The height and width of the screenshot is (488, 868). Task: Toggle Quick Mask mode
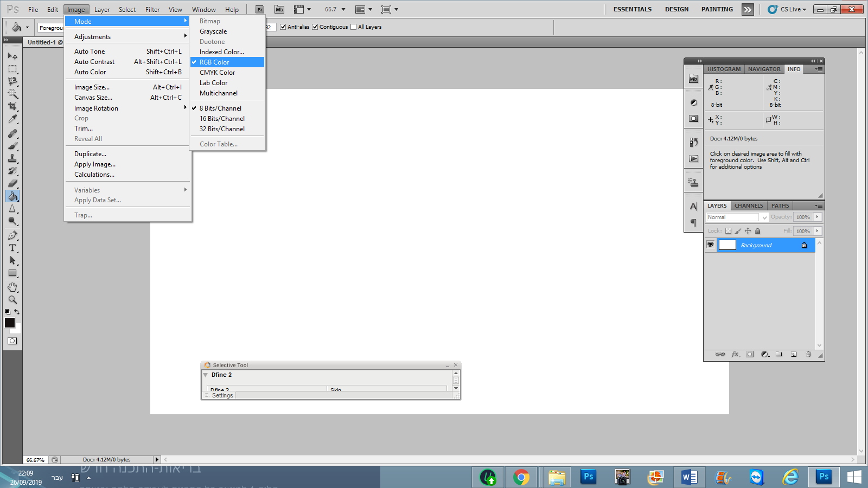[12, 341]
